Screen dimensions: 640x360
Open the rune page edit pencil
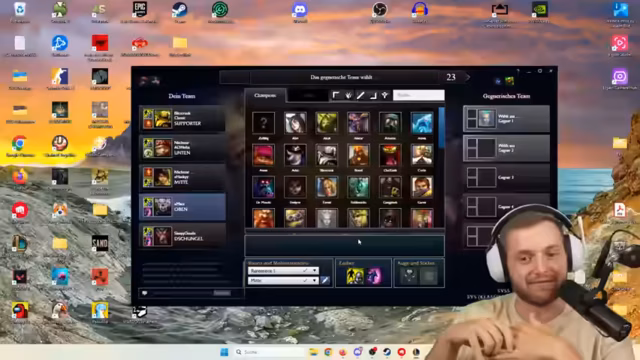pyautogui.click(x=325, y=280)
